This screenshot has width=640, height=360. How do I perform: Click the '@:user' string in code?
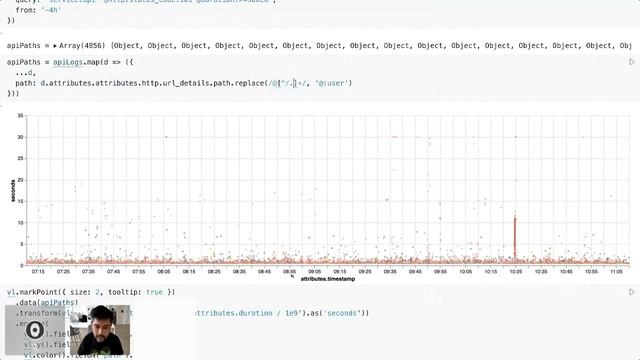[x=332, y=83]
